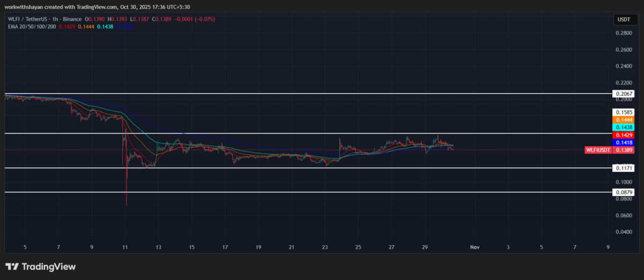This screenshot has width=644, height=280.
Task: Click the 0.2800 price scale label
Action: tap(624, 33)
